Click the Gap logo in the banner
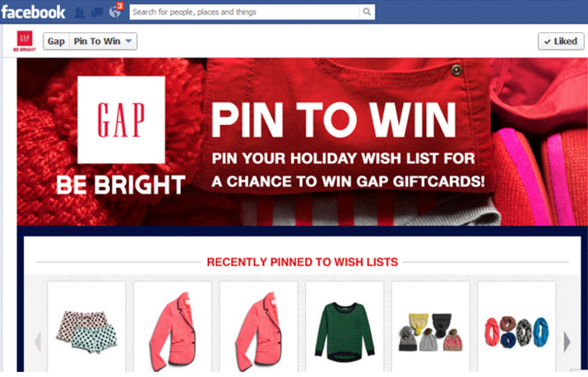 pos(121,120)
